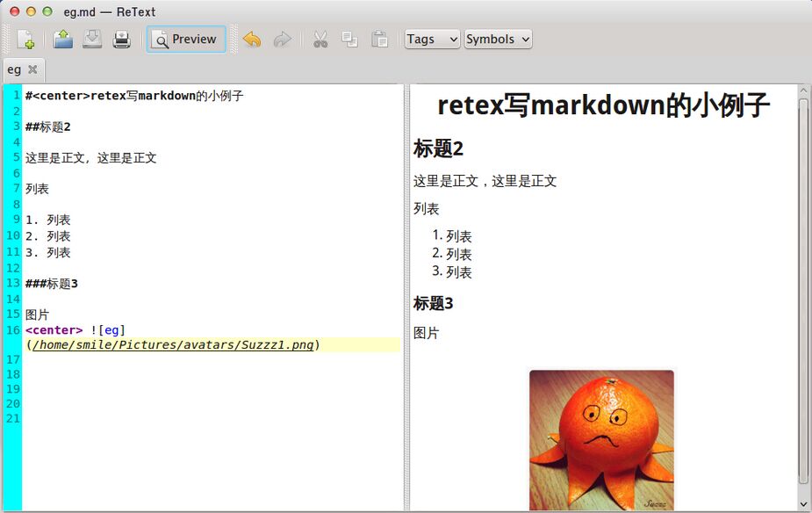812x513 pixels.
Task: Place cursor on the ###标题3 line in editor
Action: 53,284
